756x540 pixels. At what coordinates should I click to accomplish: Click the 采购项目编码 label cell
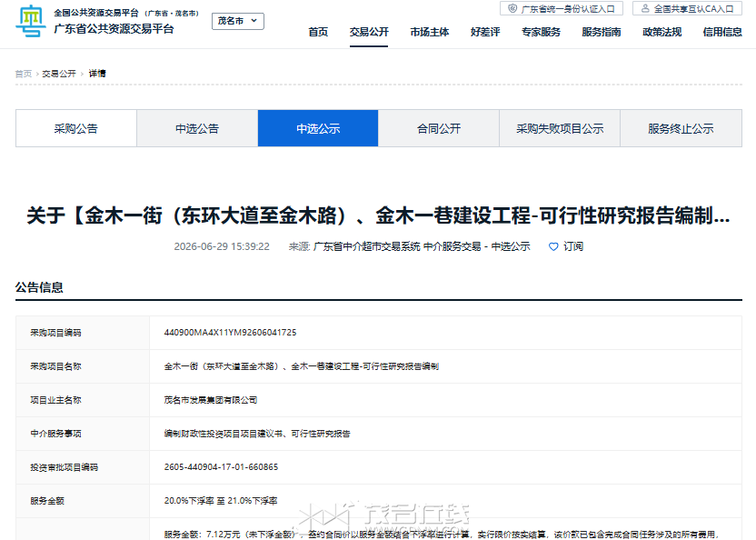(83, 333)
